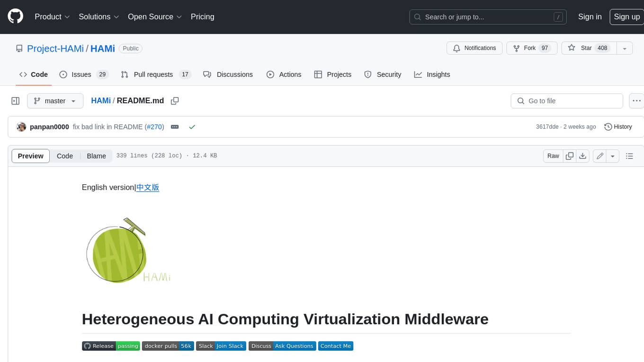Open the Pull requests tab
644x362 pixels.
pos(155,74)
